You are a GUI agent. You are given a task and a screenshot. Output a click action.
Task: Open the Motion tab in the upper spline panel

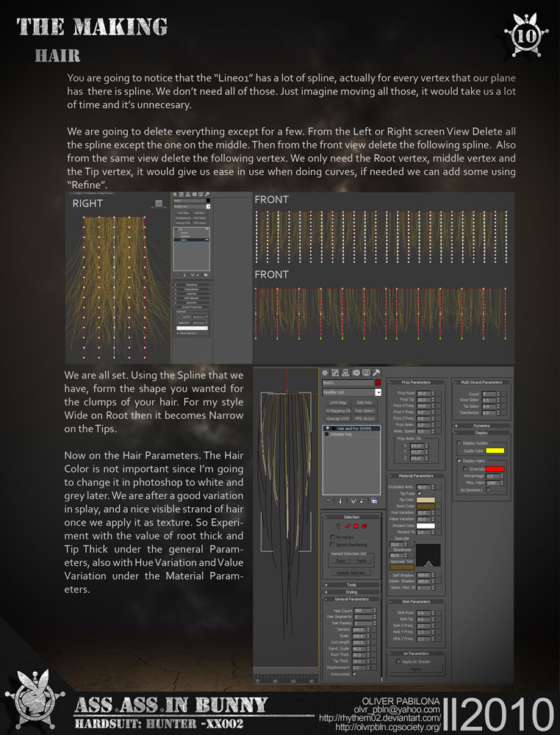195,194
